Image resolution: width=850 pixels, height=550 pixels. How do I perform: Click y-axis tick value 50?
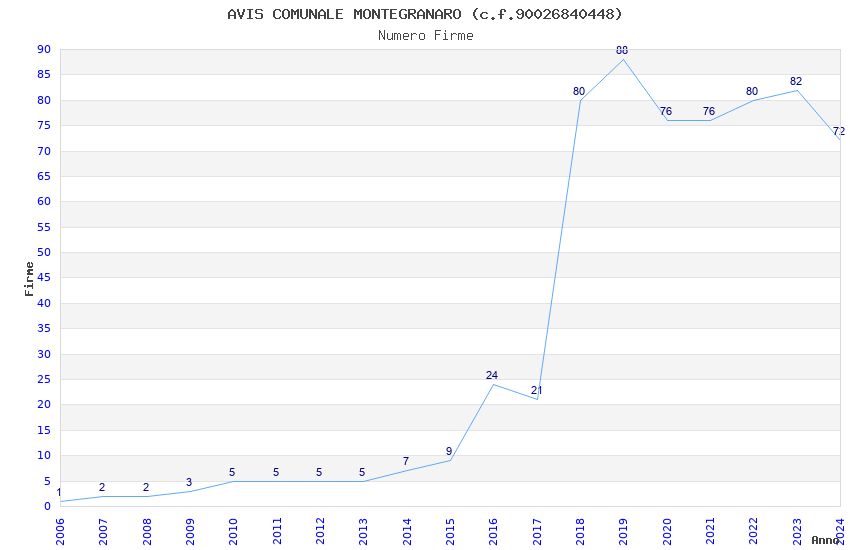point(44,252)
